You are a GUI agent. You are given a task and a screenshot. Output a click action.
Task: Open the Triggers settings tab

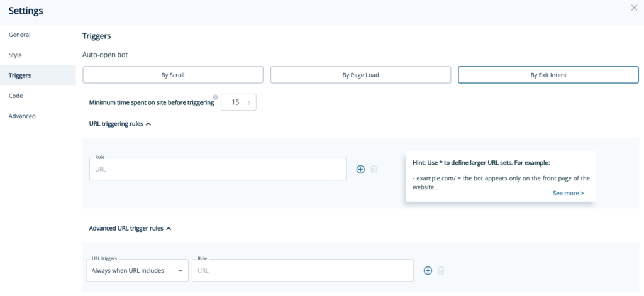pos(38,75)
